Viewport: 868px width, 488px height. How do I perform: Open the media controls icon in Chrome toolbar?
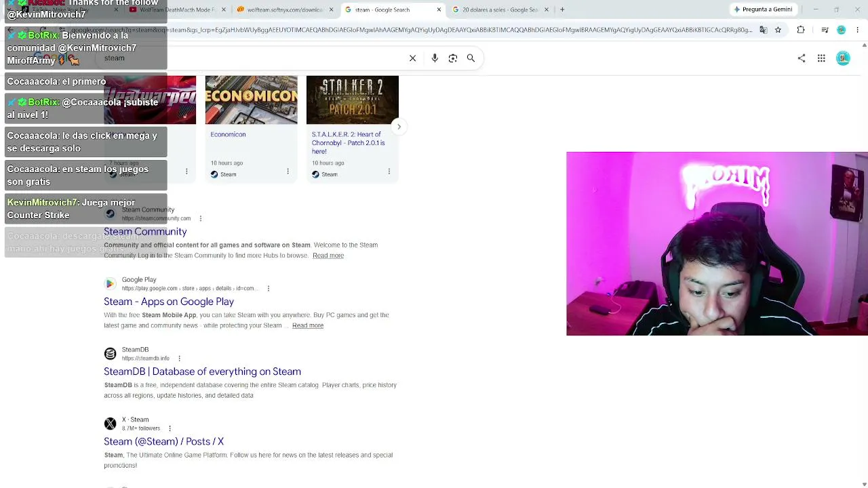(x=825, y=30)
